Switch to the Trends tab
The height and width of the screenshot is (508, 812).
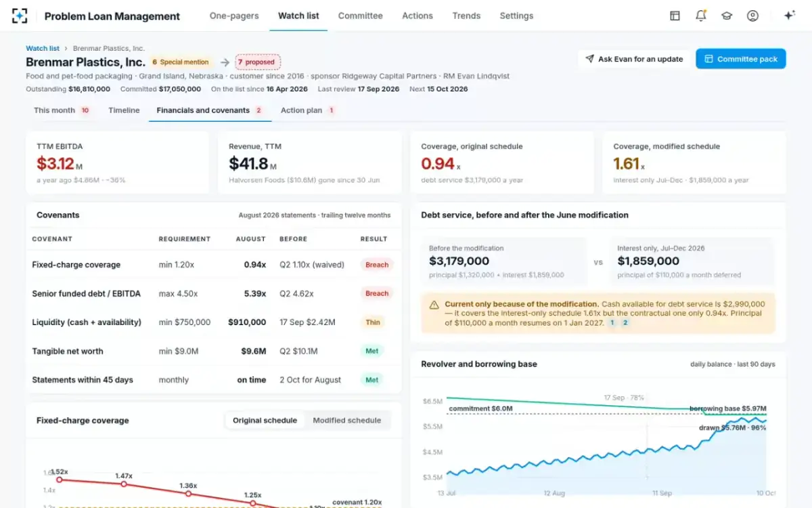coord(466,16)
